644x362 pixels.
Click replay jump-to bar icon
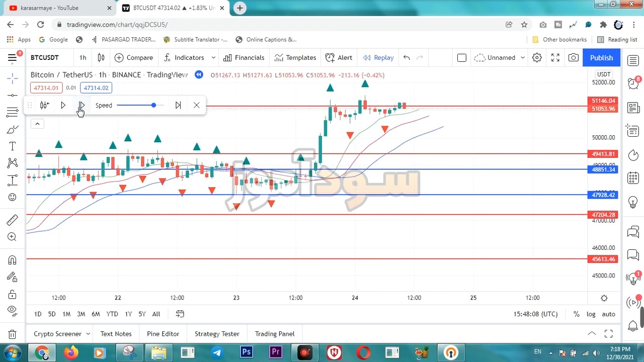[x=45, y=105]
